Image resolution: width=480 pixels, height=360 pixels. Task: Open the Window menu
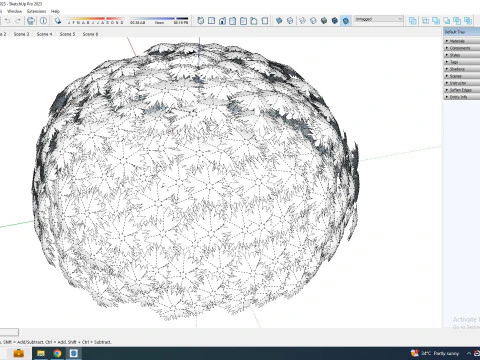pyautogui.click(x=14, y=11)
